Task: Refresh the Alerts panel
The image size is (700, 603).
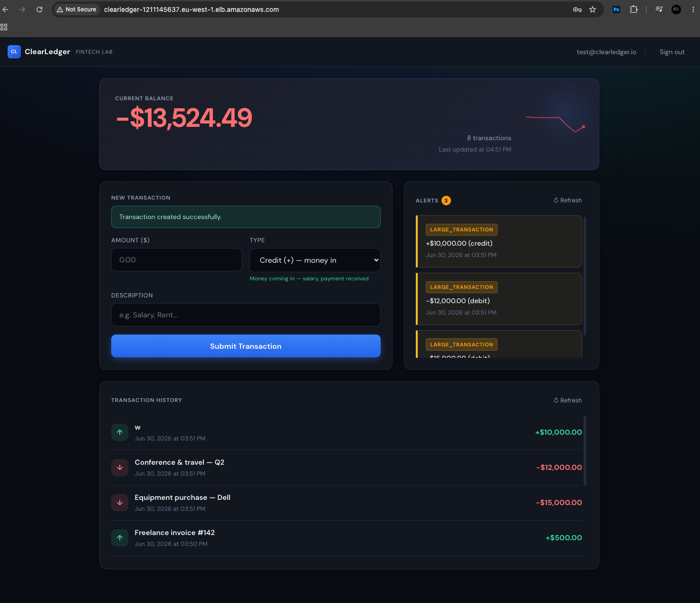Action: click(568, 201)
